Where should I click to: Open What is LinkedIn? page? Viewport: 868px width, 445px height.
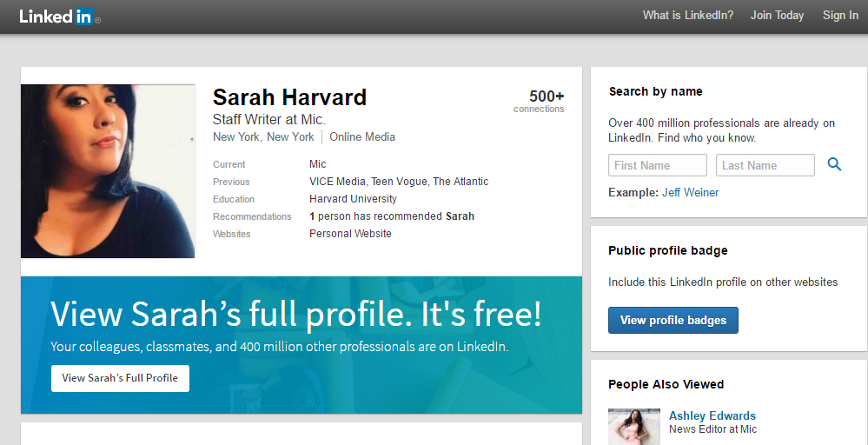click(687, 16)
